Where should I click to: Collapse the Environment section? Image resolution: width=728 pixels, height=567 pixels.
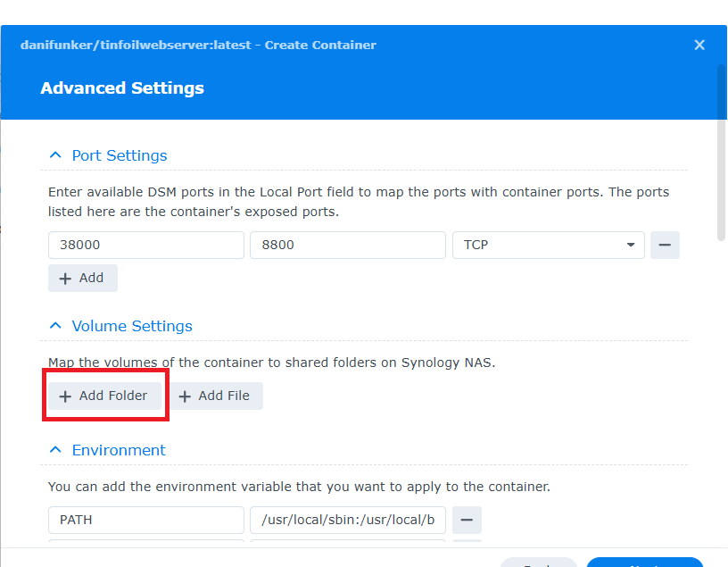(x=55, y=450)
